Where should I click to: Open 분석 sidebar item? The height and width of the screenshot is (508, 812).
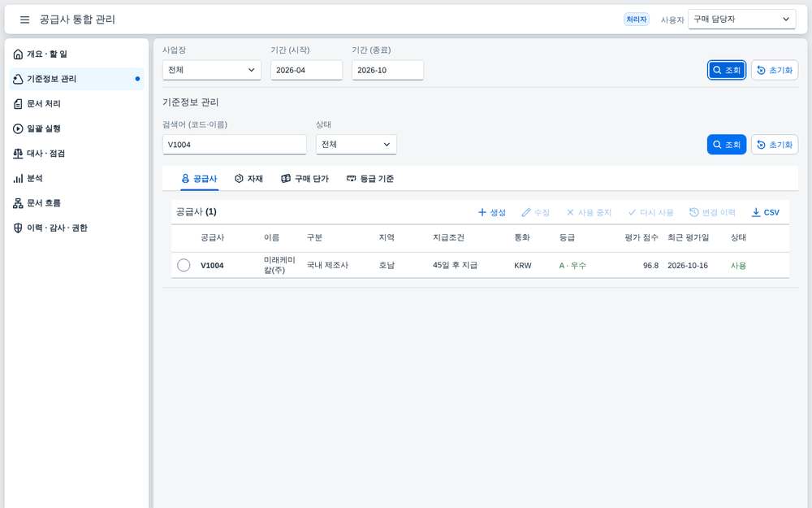(x=76, y=178)
